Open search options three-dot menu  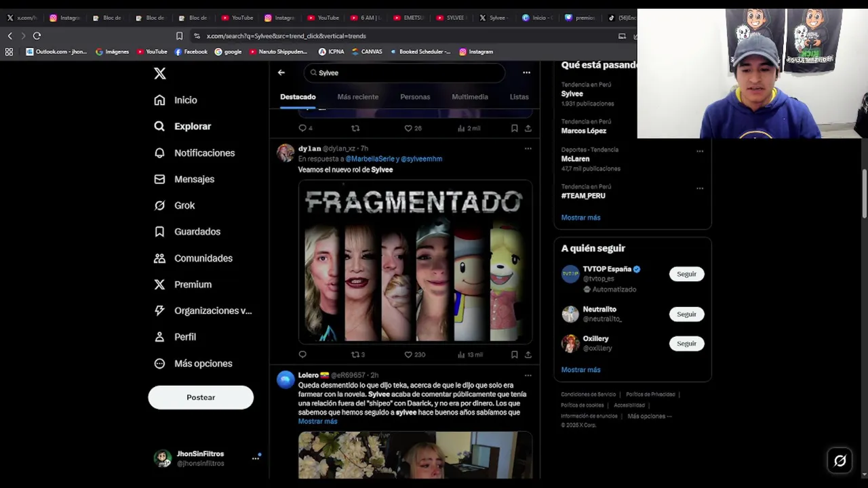[x=526, y=73]
